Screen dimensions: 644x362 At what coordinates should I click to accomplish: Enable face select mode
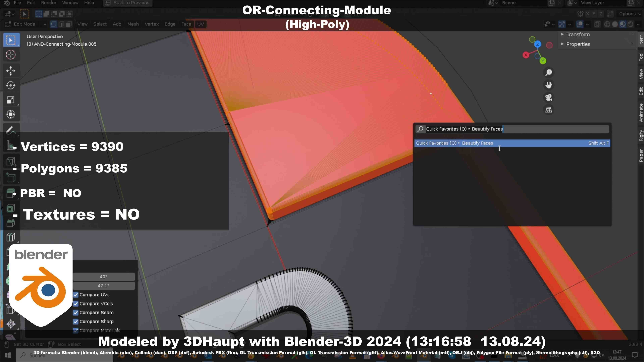[69, 24]
